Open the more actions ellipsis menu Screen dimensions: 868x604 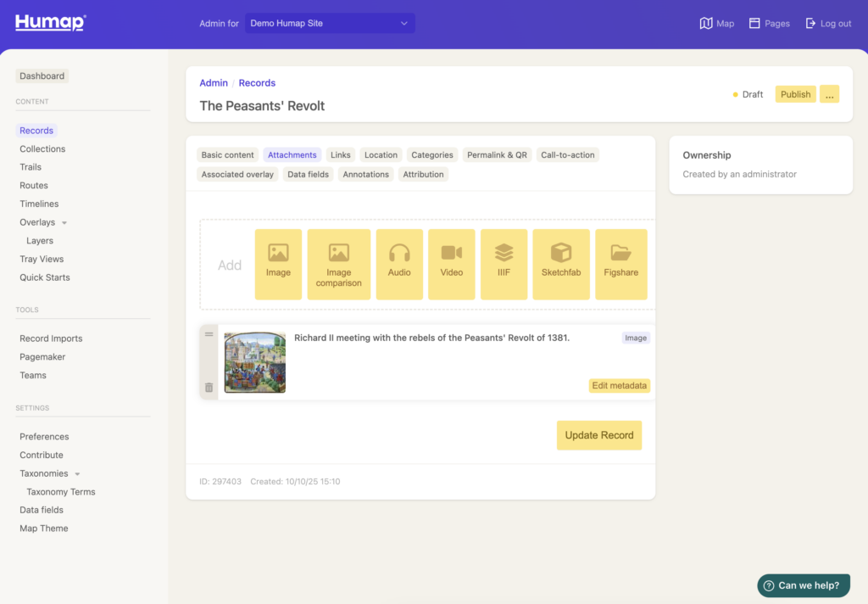tap(830, 94)
